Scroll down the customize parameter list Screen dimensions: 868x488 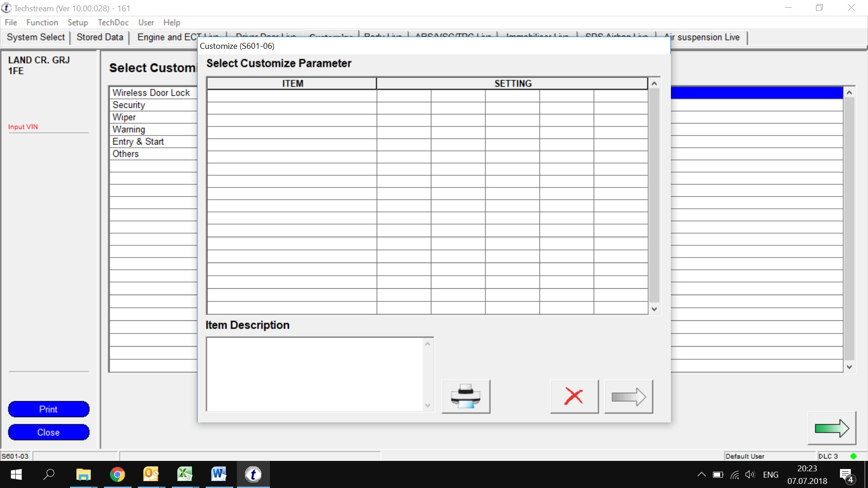click(654, 309)
